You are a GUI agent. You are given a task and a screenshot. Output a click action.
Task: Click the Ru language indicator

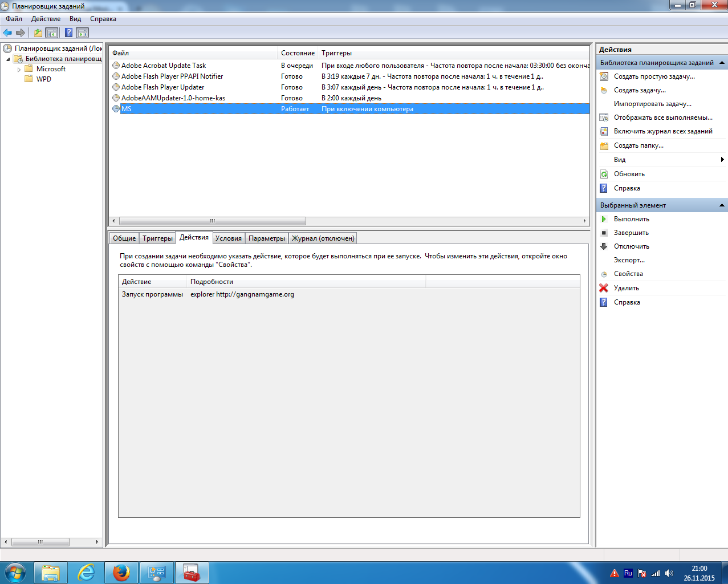click(x=628, y=573)
